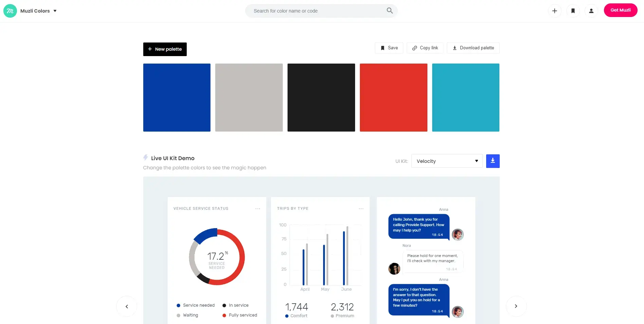The height and width of the screenshot is (324, 644).
Task: Download the UI kit with blue button
Action: point(493,161)
